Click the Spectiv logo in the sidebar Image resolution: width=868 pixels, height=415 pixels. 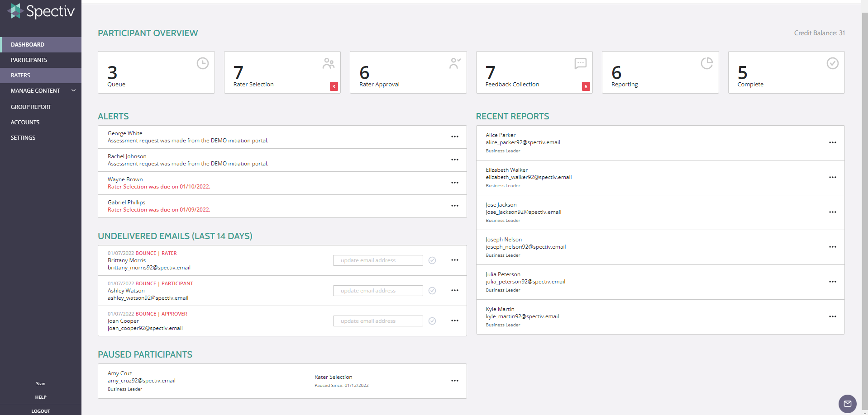[41, 11]
